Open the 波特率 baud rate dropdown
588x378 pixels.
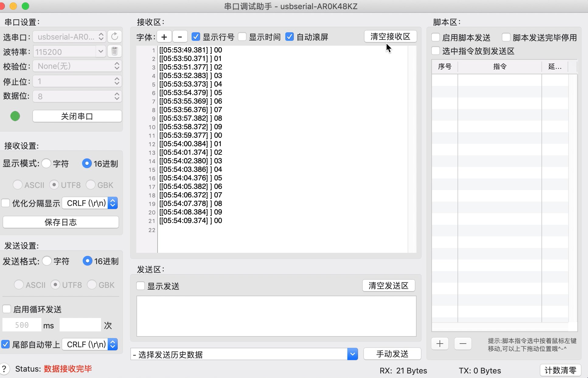[101, 51]
